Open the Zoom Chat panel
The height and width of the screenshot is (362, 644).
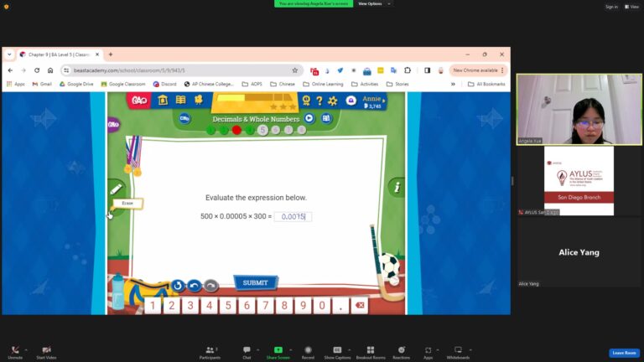click(x=247, y=352)
